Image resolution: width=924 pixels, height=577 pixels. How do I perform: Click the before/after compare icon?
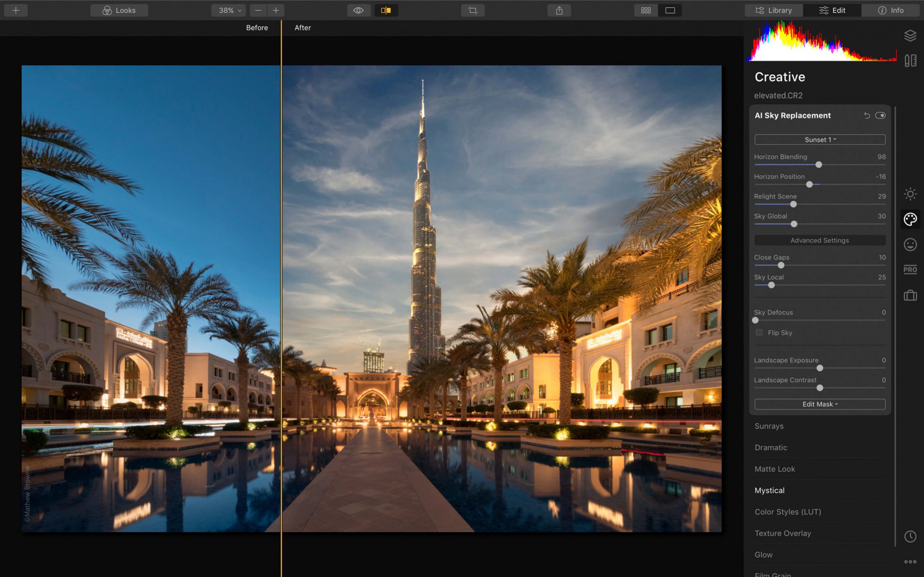coord(386,10)
